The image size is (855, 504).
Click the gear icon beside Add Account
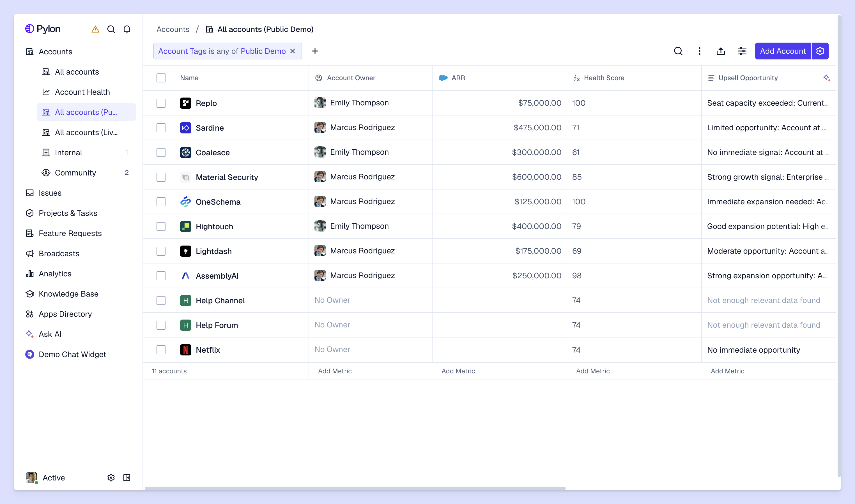coord(820,51)
